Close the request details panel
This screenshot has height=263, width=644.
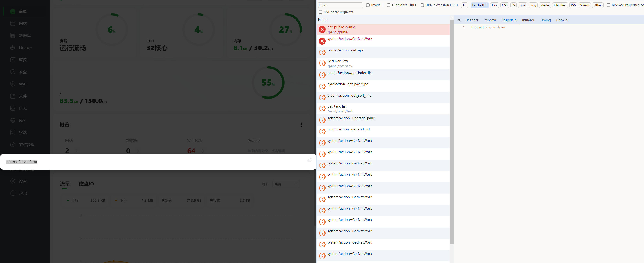pyautogui.click(x=459, y=20)
